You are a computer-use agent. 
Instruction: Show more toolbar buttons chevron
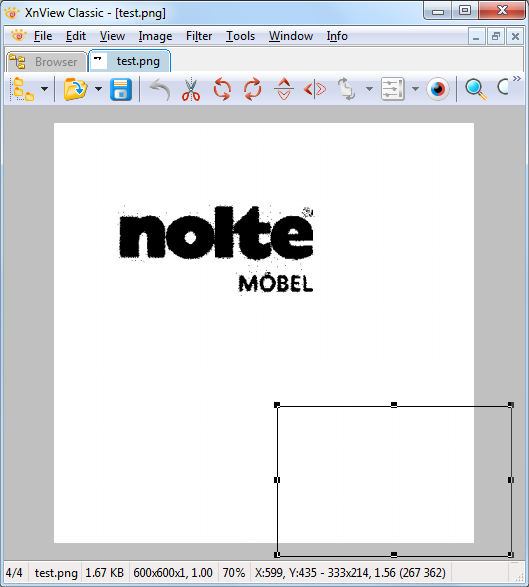[517, 79]
